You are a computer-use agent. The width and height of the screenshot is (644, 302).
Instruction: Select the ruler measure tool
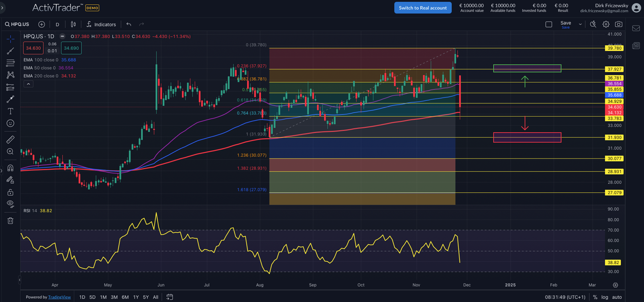(x=10, y=139)
